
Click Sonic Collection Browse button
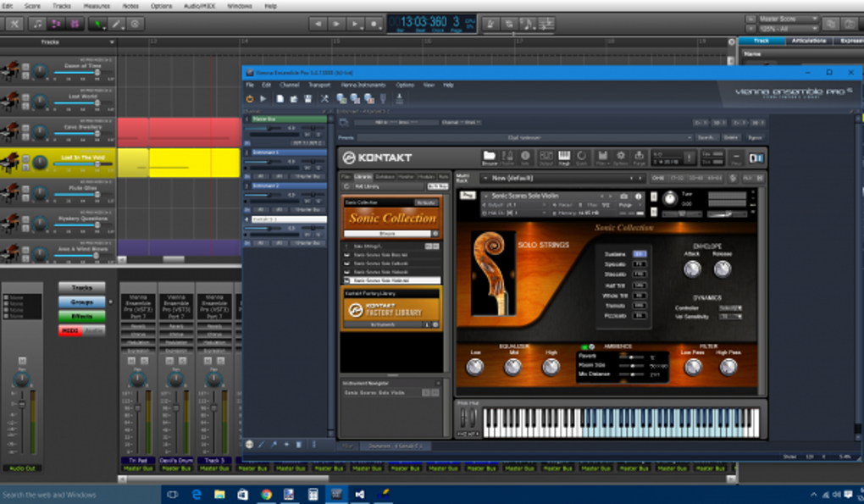(x=387, y=234)
